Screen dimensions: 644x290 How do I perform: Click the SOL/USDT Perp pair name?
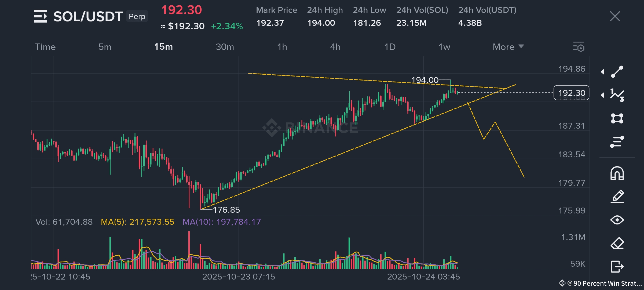89,16
